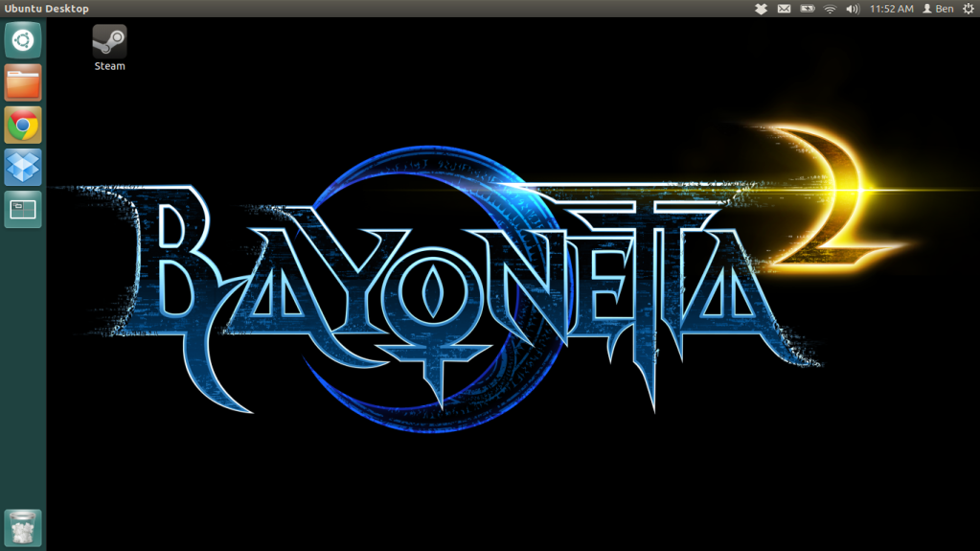The width and height of the screenshot is (980, 551).
Task: Click the Steam icon label text
Action: (x=109, y=66)
